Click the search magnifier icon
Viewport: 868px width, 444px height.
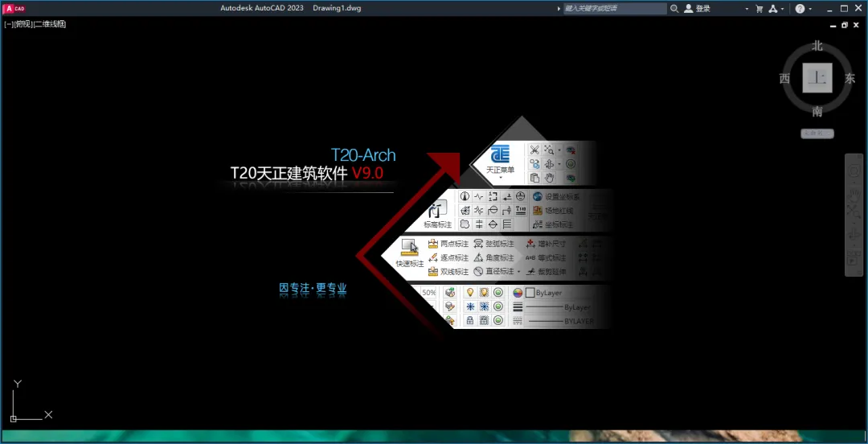[674, 9]
